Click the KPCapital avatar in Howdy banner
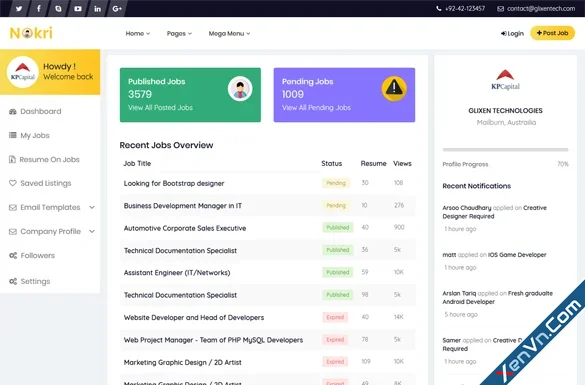Viewport: 585px width, 385px height. (x=23, y=72)
